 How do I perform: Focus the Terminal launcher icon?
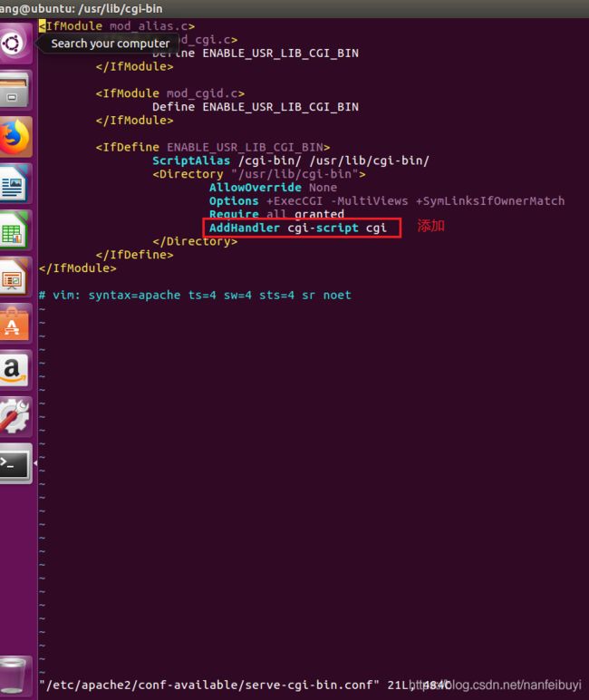coord(14,463)
